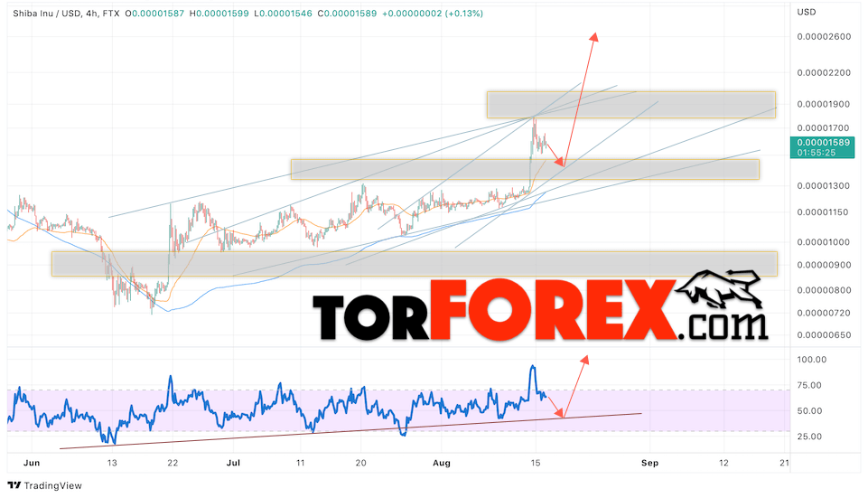The width and height of the screenshot is (868, 498).
Task: Click the 0.00001000 price axis label
Action: click(x=824, y=242)
